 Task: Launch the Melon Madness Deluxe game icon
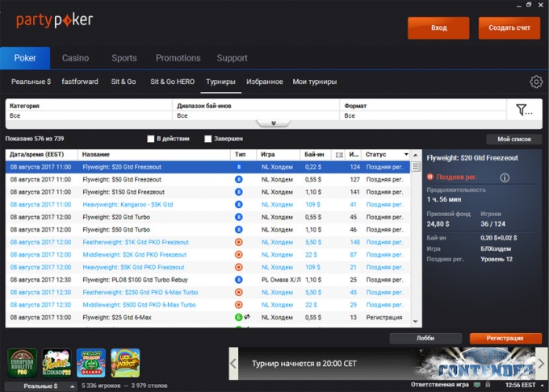(x=91, y=363)
